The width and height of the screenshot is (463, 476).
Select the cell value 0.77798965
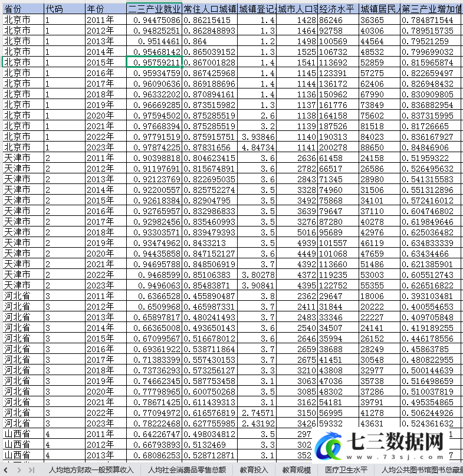pyautogui.click(x=154, y=392)
